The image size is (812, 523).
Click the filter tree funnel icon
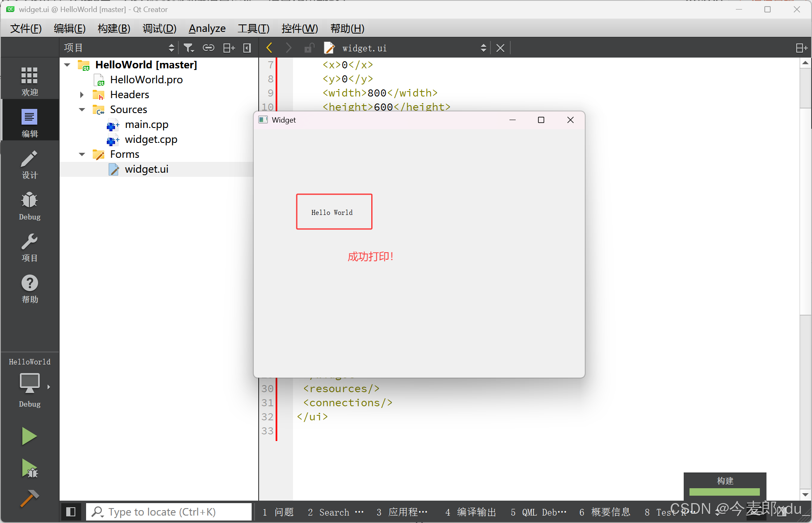pyautogui.click(x=189, y=48)
